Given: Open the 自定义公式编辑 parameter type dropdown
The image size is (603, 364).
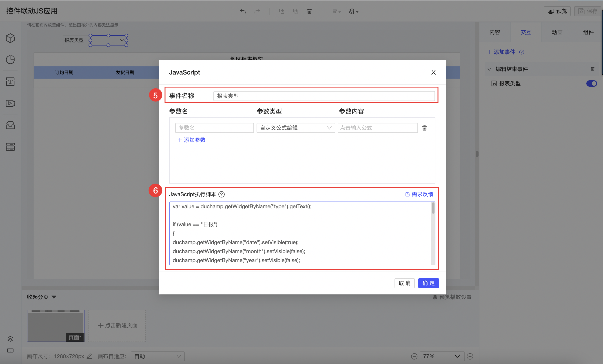Looking at the screenshot, I should [295, 128].
